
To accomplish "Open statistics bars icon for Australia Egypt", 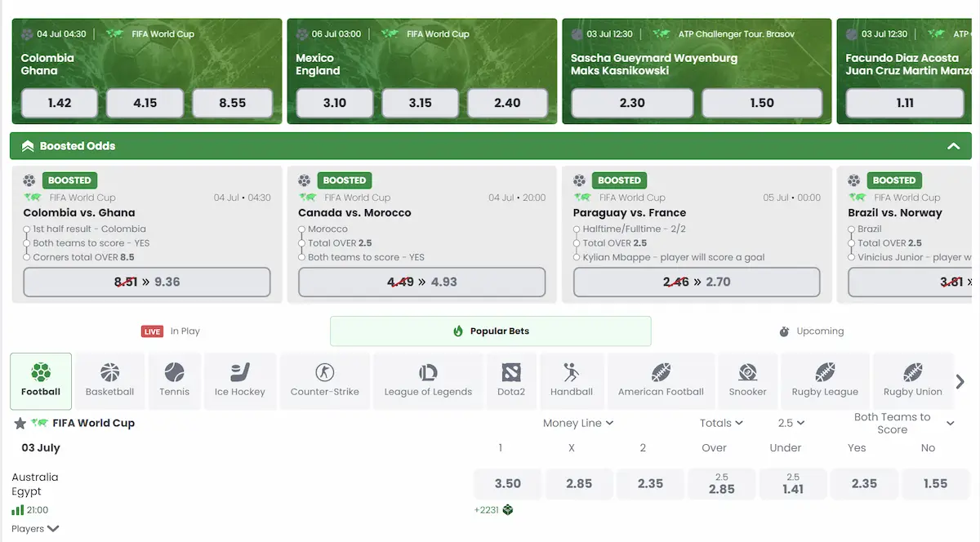I will pyautogui.click(x=18, y=510).
